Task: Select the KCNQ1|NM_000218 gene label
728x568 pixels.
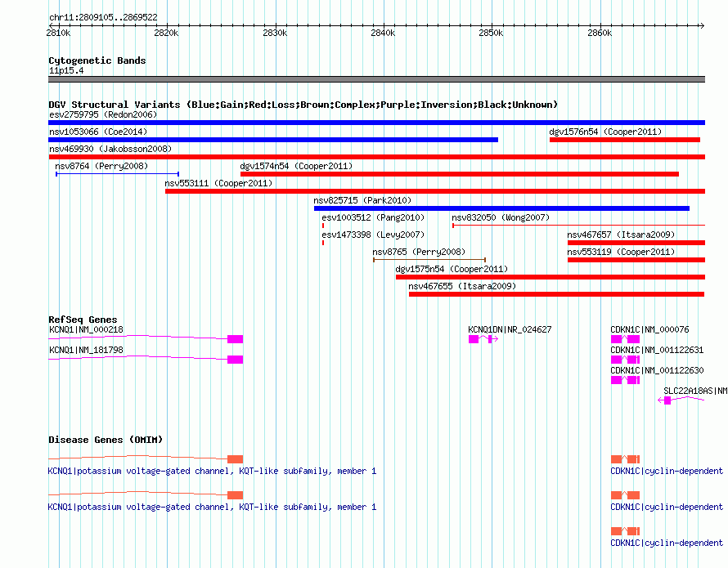Action: pos(87,329)
